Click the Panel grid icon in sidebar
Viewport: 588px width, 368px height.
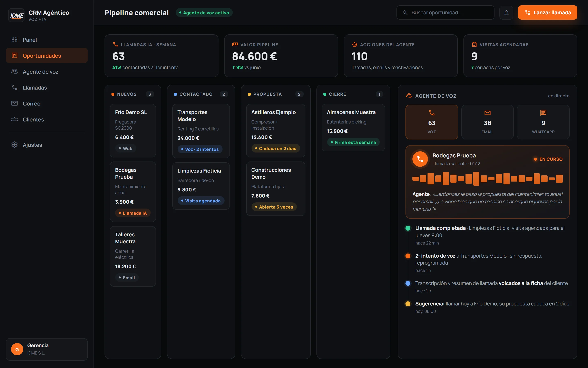click(x=14, y=39)
